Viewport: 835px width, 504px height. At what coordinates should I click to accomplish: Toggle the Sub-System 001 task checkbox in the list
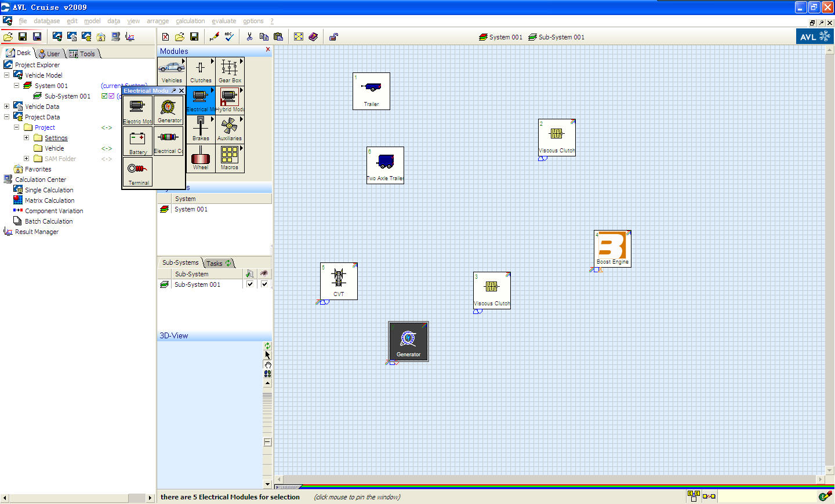[250, 284]
